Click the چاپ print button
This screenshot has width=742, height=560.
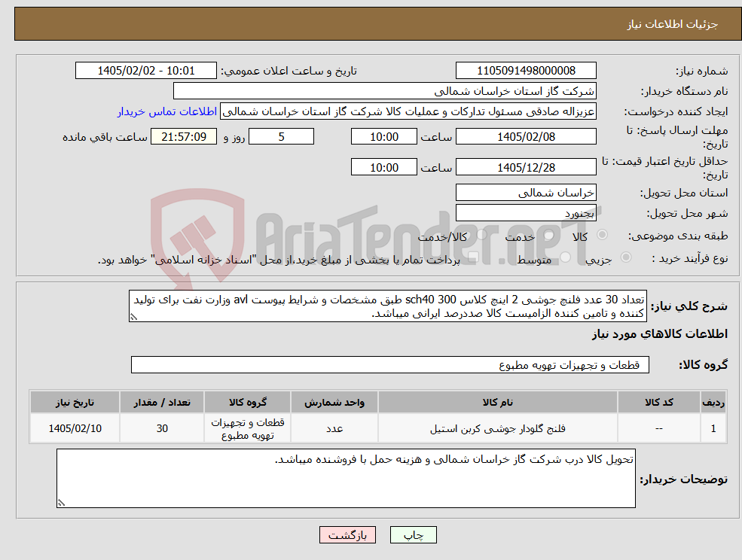[413, 535]
